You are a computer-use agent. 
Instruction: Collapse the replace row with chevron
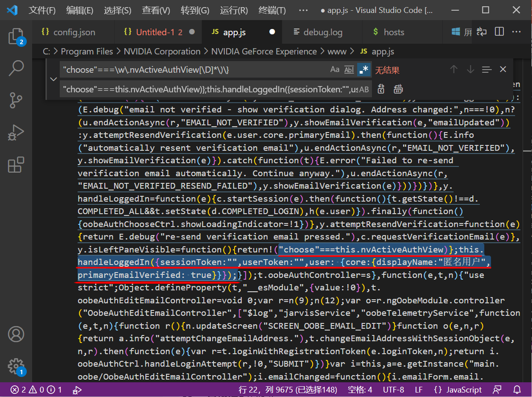tap(53, 79)
